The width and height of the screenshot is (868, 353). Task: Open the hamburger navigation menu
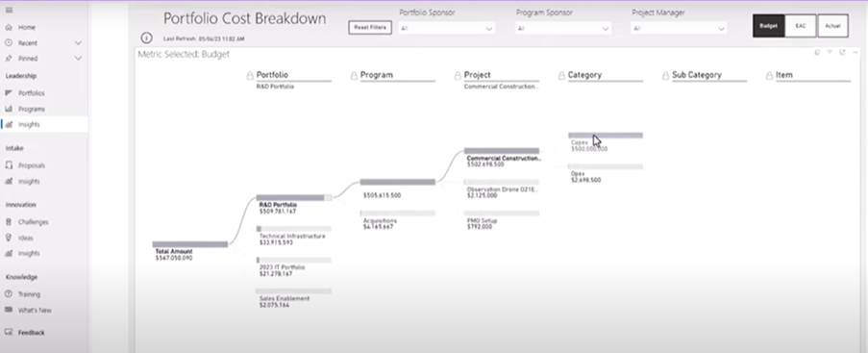(9, 11)
